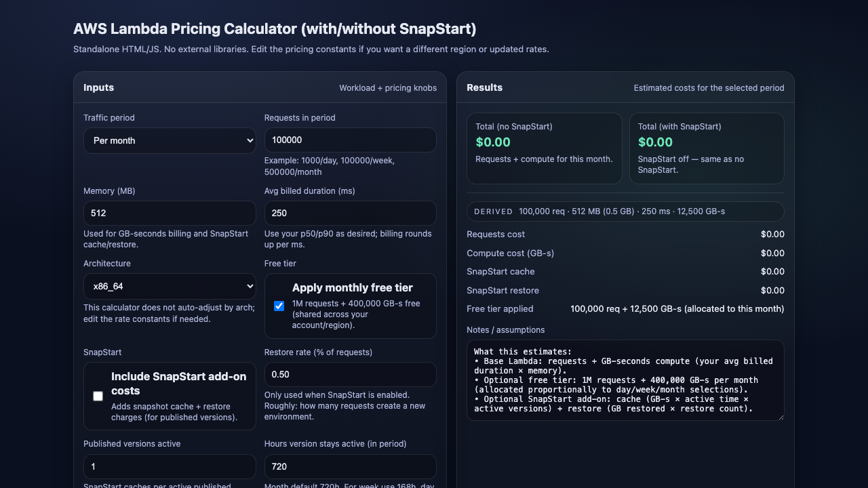
Task: Enable Include SnapStart add-on costs checkbox
Action: click(98, 396)
